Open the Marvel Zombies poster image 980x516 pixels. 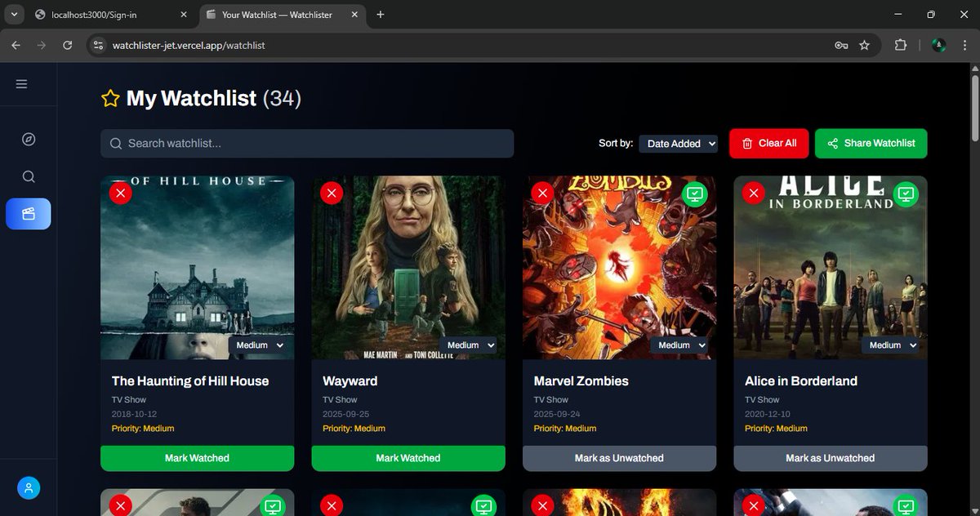tap(619, 268)
